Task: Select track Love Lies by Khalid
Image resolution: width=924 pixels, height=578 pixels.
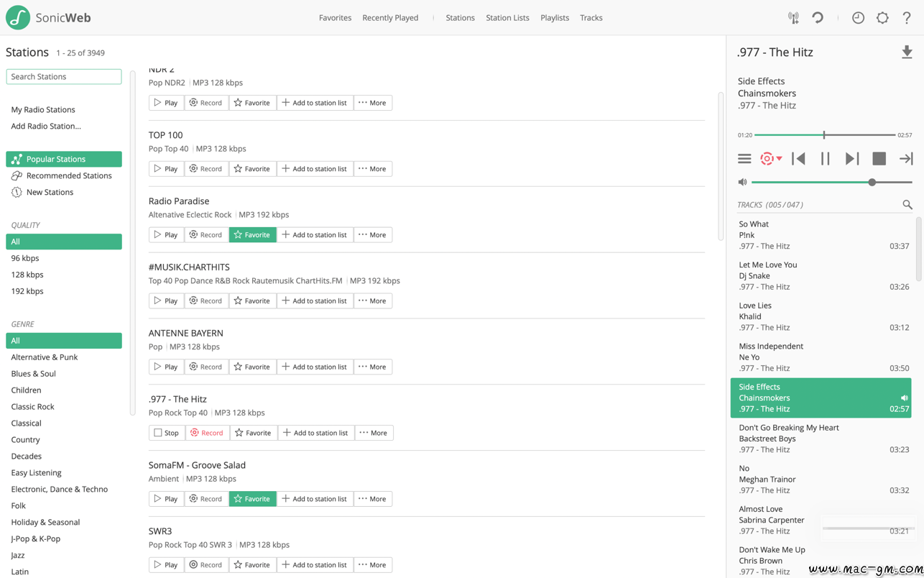Action: (821, 316)
